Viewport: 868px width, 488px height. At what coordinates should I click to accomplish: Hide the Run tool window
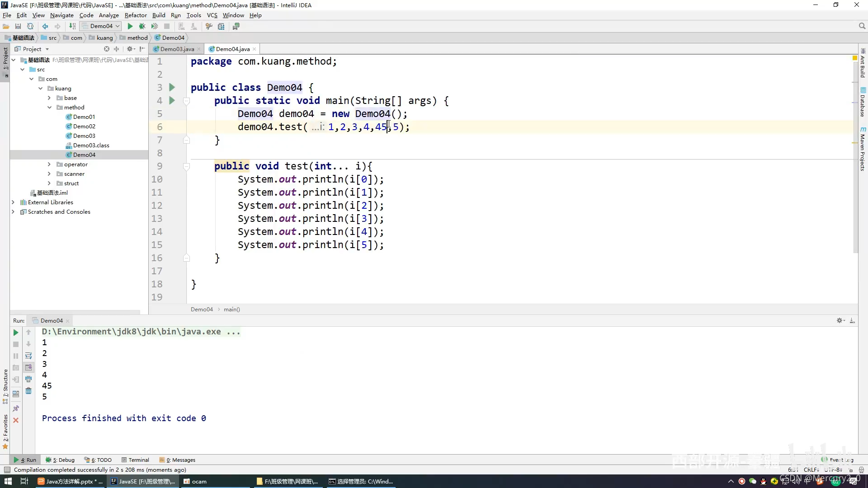[x=852, y=320]
